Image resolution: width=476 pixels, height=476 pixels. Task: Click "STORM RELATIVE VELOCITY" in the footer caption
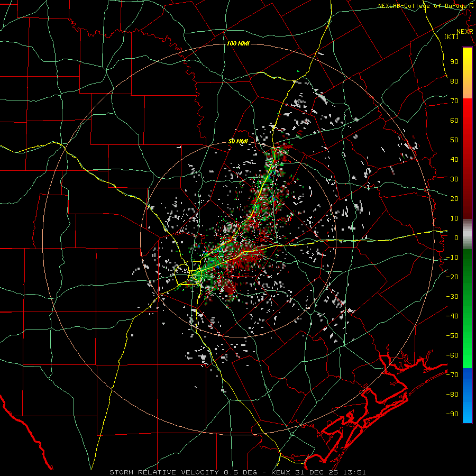[164, 472]
